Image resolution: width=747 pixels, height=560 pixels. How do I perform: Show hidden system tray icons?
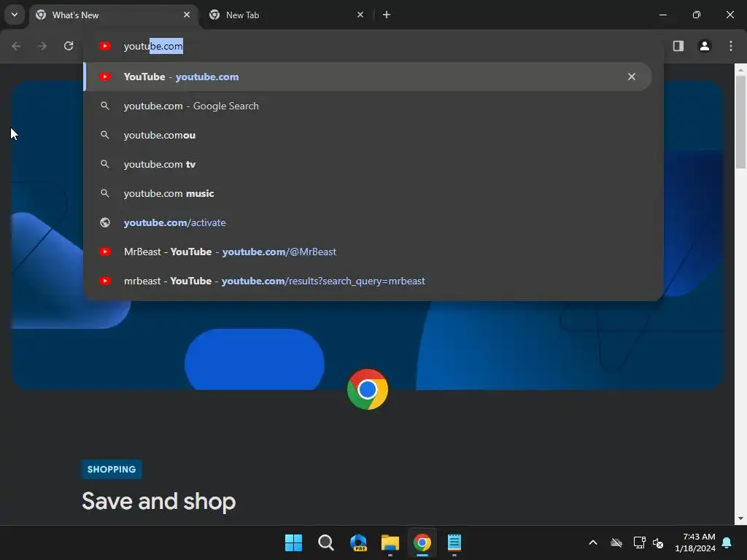pyautogui.click(x=593, y=542)
